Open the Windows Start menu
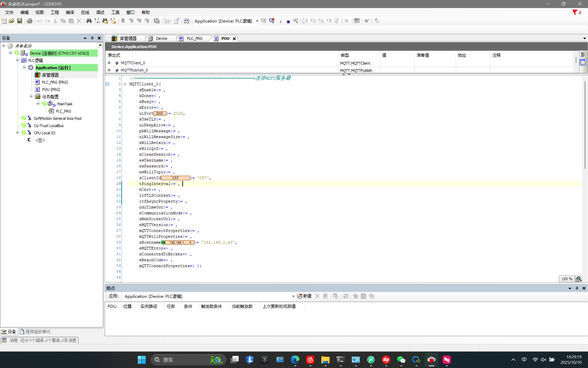Screen dimensions: 588x368 point(142,360)
